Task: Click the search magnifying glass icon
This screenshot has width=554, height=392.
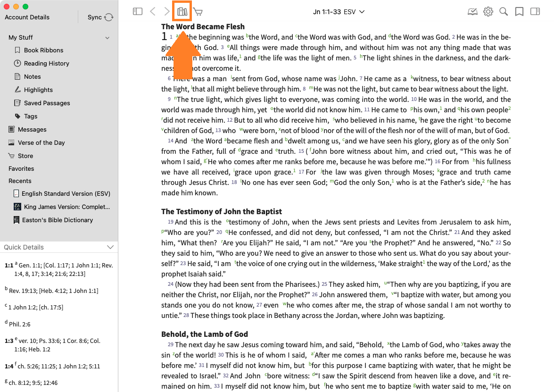Action: point(504,12)
